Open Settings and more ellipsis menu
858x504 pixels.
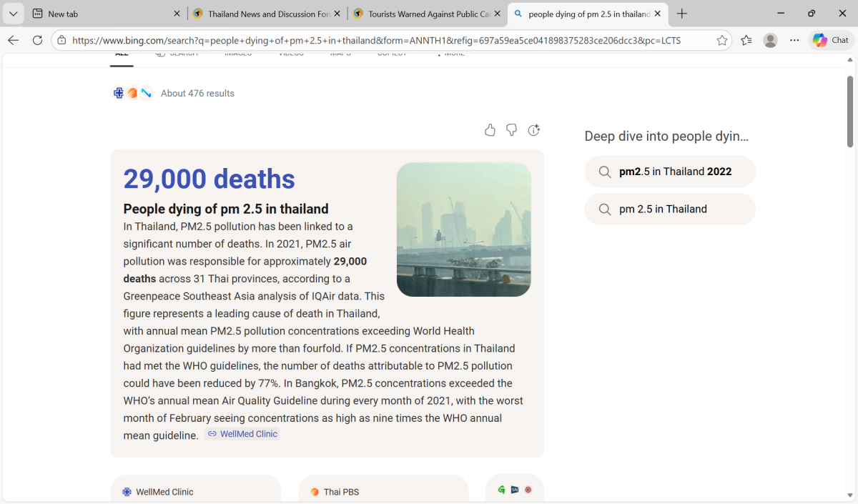click(x=794, y=41)
